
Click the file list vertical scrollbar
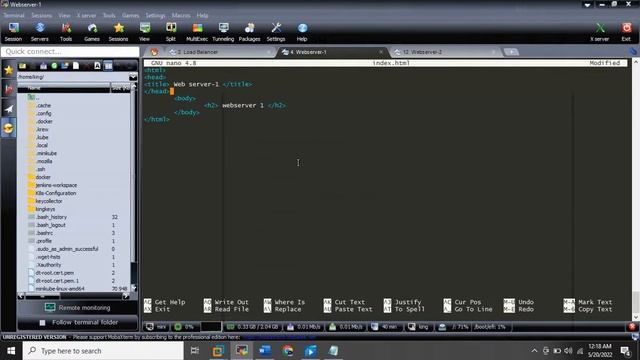(x=133, y=187)
